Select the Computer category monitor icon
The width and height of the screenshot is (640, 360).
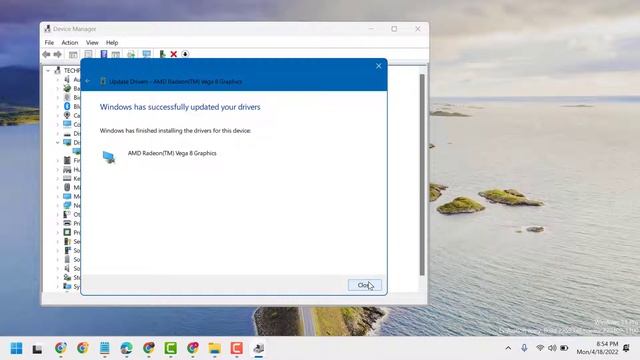pyautogui.click(x=67, y=124)
